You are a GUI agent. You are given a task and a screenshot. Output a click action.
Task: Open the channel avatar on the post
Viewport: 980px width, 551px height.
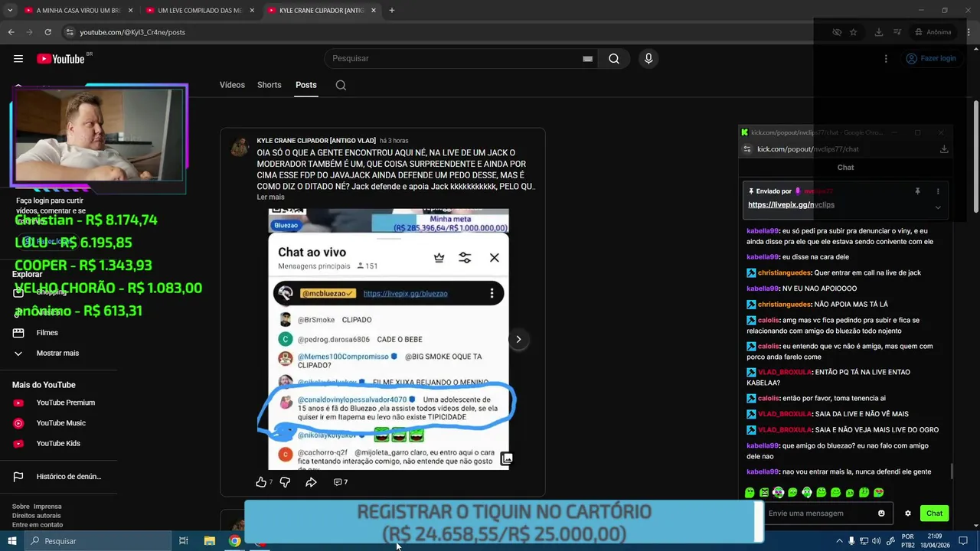[x=240, y=147]
